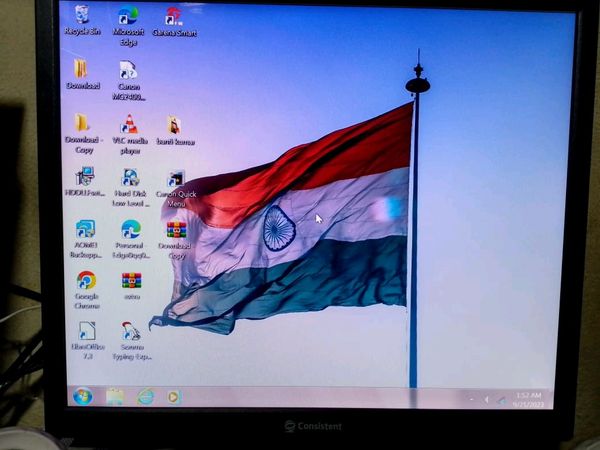Launch Microsoft Edge from the desktop

pyautogui.click(x=128, y=17)
